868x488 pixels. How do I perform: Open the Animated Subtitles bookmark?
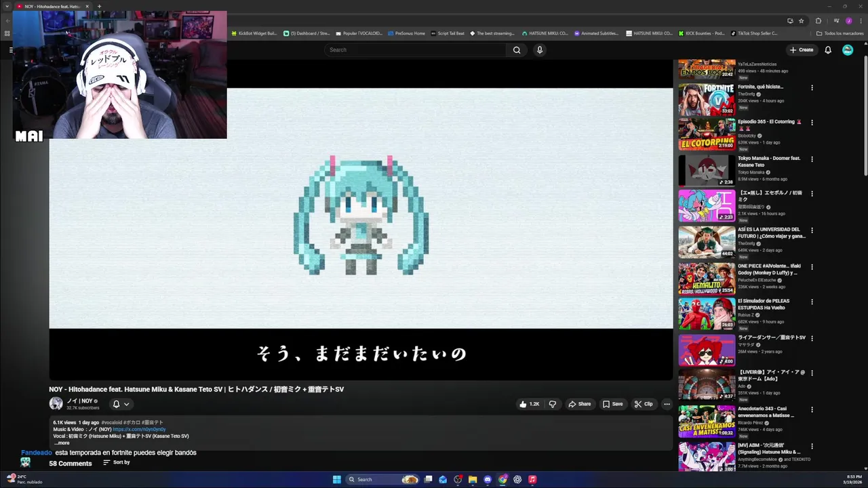pos(597,33)
